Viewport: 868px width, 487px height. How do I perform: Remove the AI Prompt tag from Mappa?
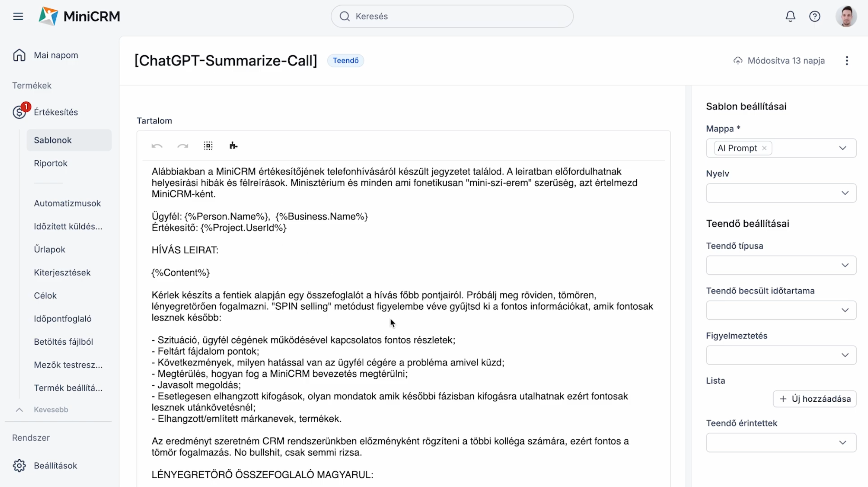[x=764, y=148]
